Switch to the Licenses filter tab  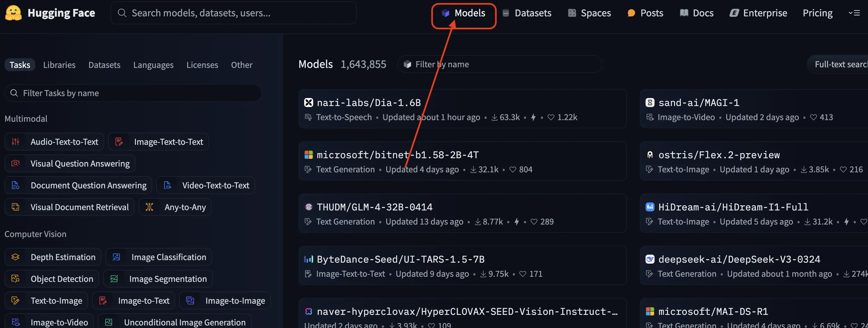(202, 65)
